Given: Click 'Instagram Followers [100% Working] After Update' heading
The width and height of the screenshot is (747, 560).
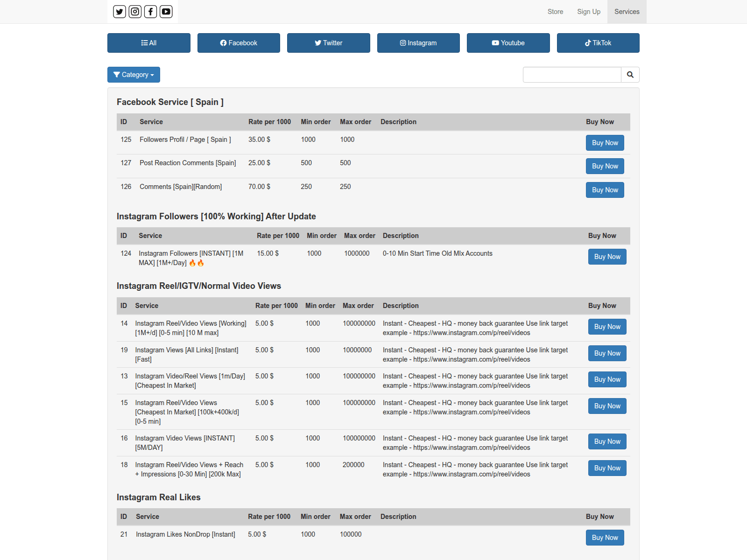Looking at the screenshot, I should click(x=216, y=217).
